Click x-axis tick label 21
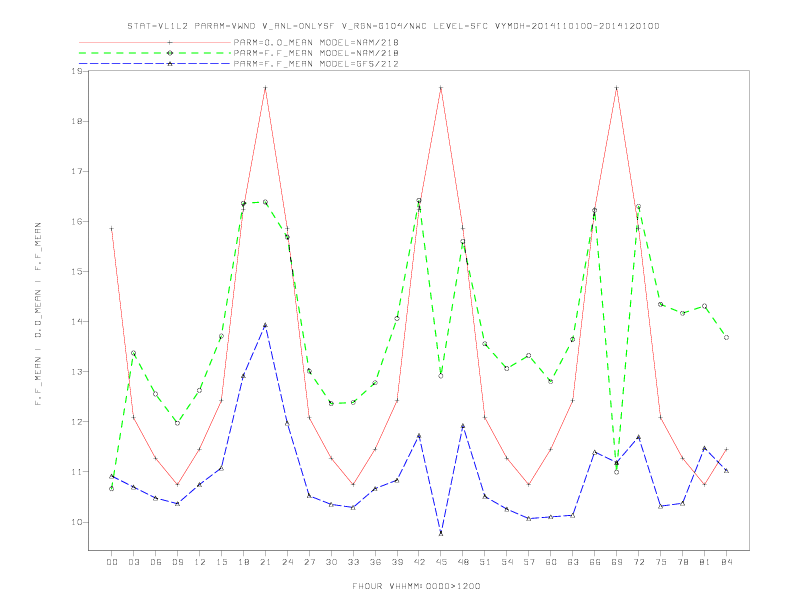Image resolution: width=792 pixels, height=612 pixels. pos(265,562)
